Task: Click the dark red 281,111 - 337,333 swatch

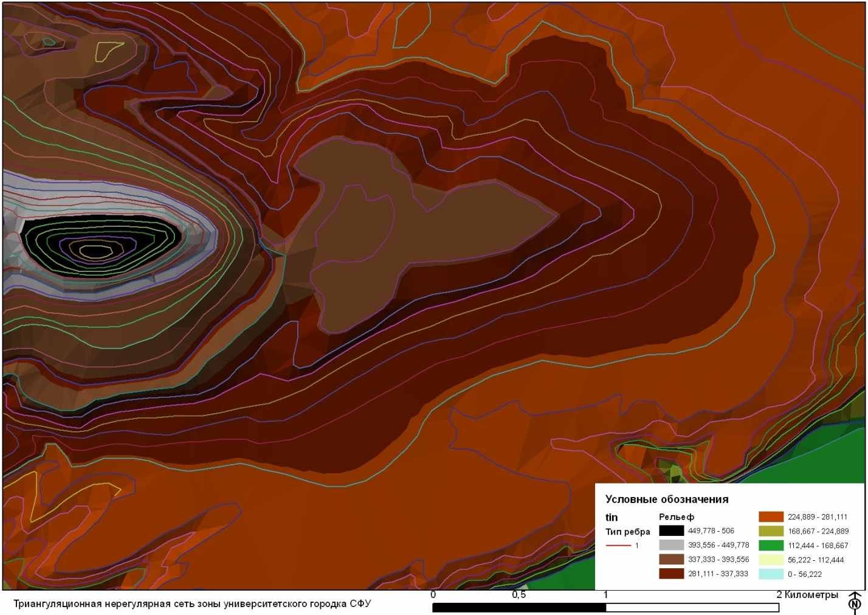Action: click(671, 573)
